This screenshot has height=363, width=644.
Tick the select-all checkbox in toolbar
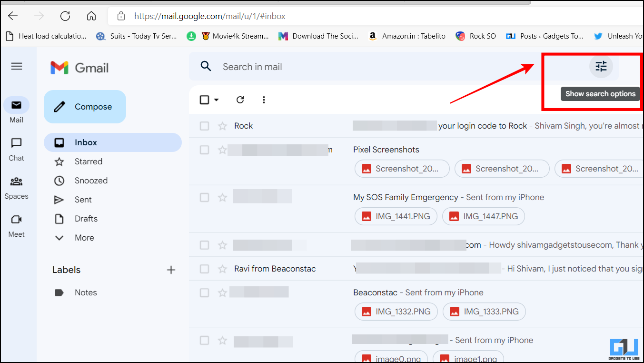pos(204,100)
